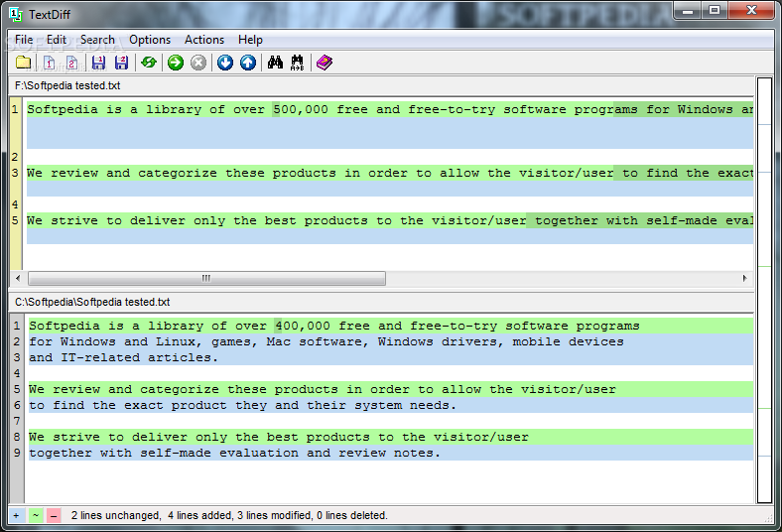The image size is (782, 532).
Task: Click bottom pane line 5 'We review and categorize'
Action: tap(390, 389)
